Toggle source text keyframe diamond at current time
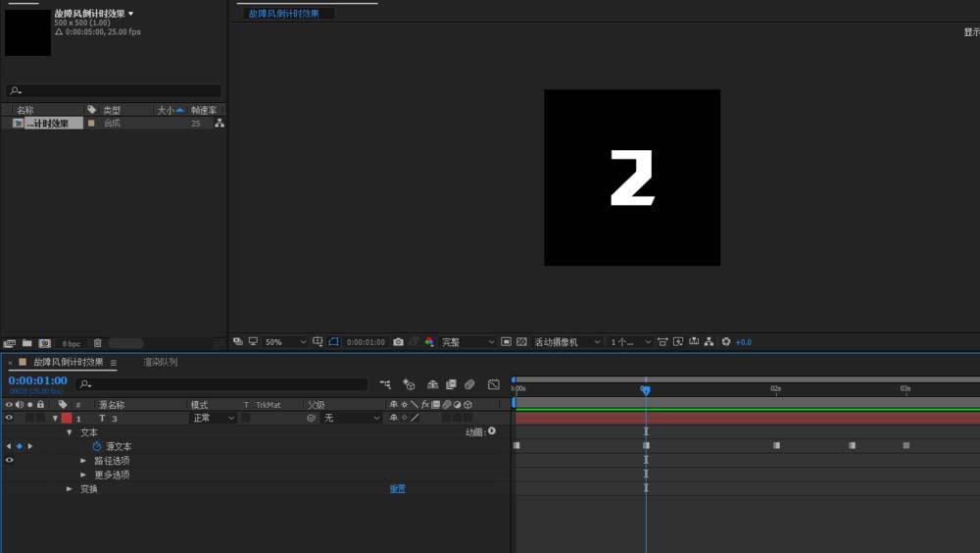Viewport: 980px width, 553px height. coord(19,446)
